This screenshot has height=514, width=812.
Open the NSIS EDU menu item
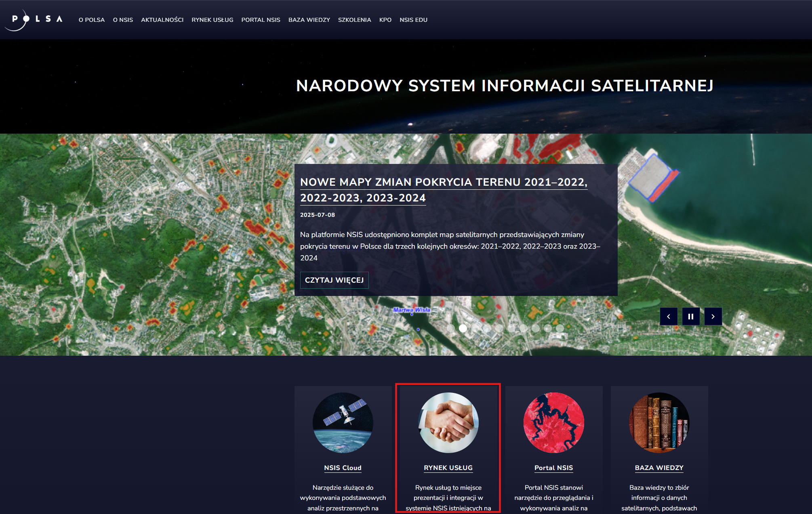413,20
